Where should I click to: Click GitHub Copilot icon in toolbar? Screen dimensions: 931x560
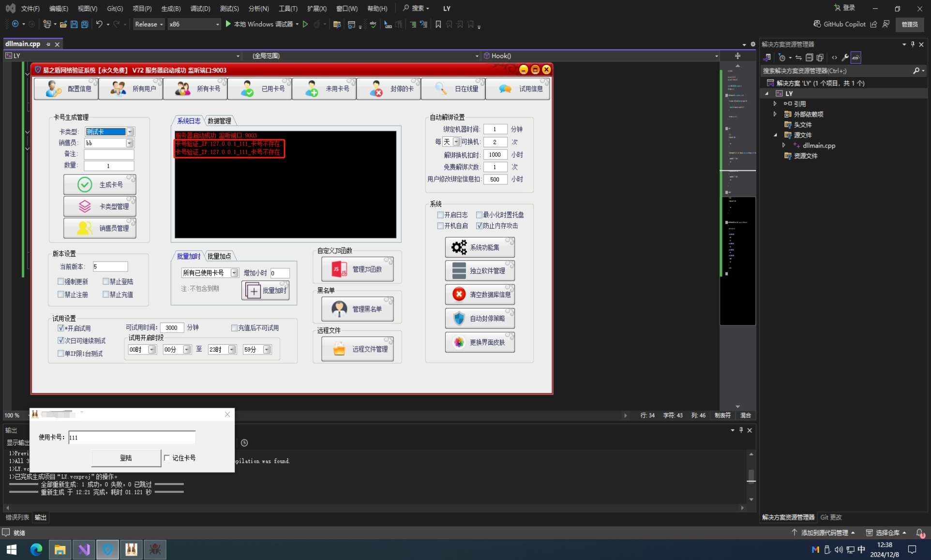coord(817,24)
